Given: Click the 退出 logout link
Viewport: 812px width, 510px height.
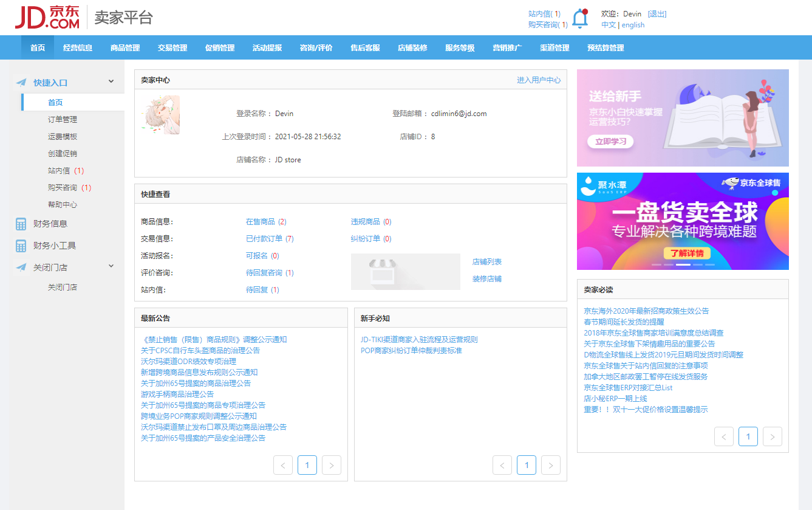Looking at the screenshot, I should click(657, 13).
